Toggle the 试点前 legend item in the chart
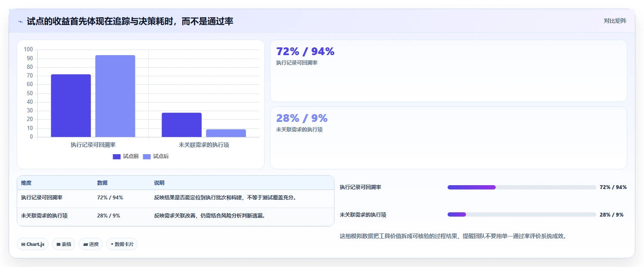 click(126, 156)
